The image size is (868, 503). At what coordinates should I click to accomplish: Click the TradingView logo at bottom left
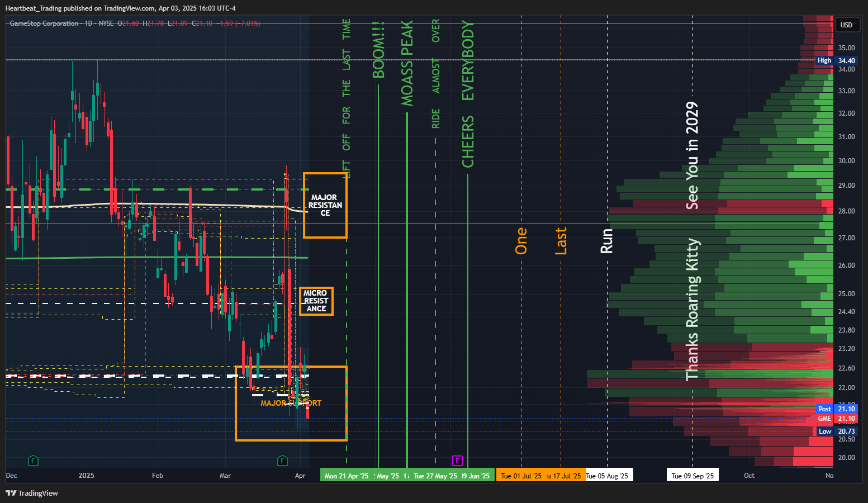tap(32, 493)
